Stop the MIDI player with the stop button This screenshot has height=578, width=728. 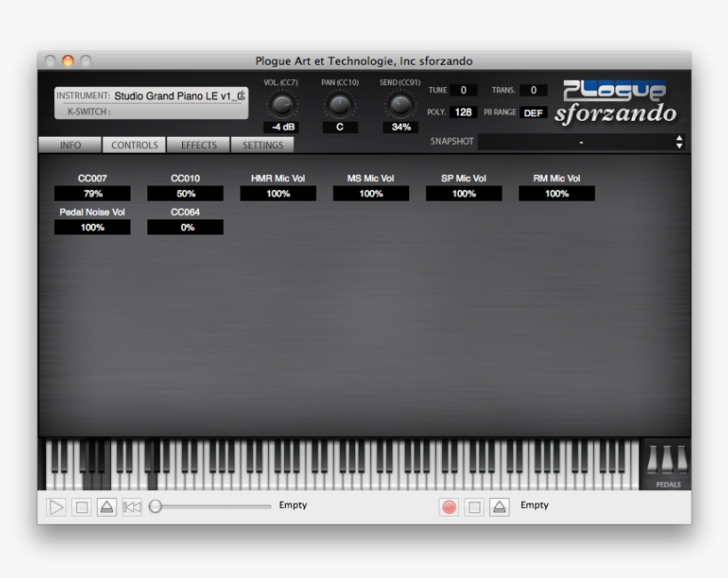(x=82, y=507)
